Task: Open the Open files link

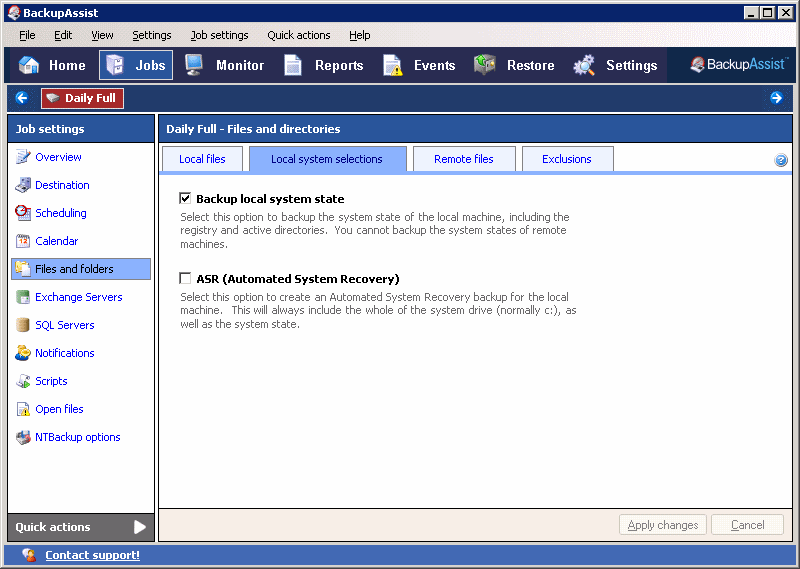Action: [x=59, y=409]
